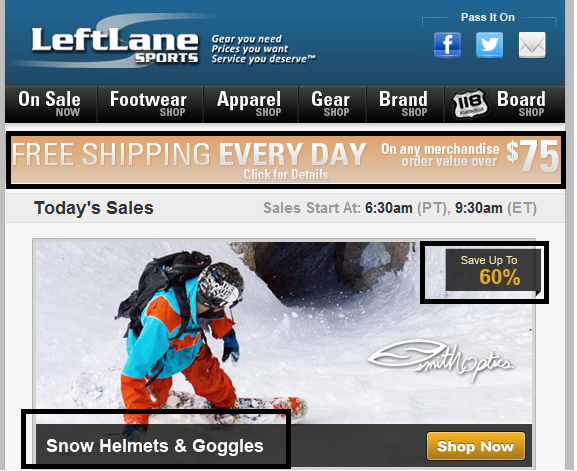
Task: Go to the Footwear Shop menu
Action: [149, 104]
